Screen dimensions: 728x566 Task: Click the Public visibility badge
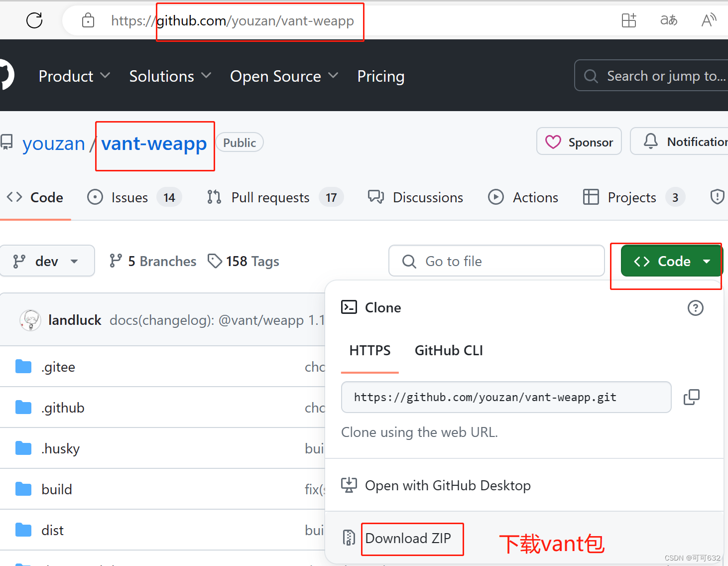coord(240,142)
